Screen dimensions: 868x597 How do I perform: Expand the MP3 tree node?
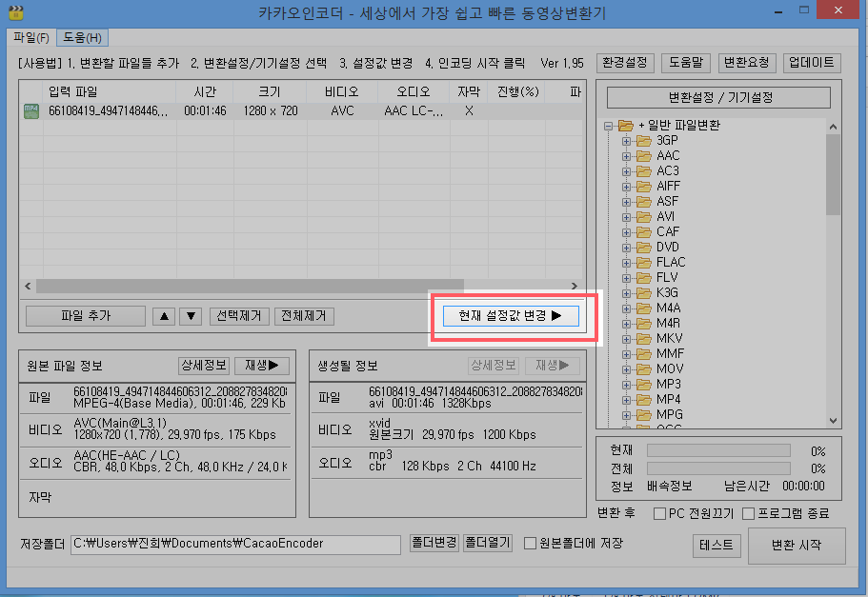[626, 385]
